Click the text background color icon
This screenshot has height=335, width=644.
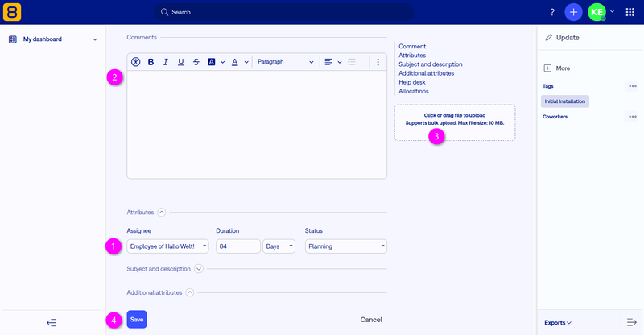pyautogui.click(x=212, y=62)
